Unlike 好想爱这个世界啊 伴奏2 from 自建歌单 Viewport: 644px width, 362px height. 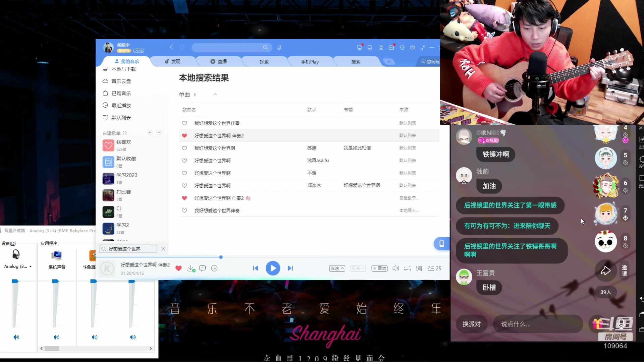pyautogui.click(x=184, y=198)
